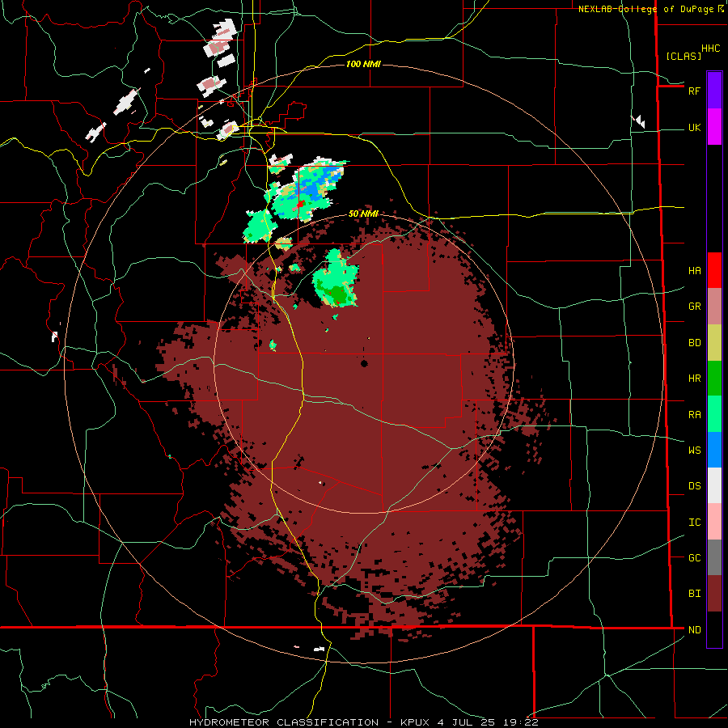
Task: Click the GR legend label
Action: [694, 307]
